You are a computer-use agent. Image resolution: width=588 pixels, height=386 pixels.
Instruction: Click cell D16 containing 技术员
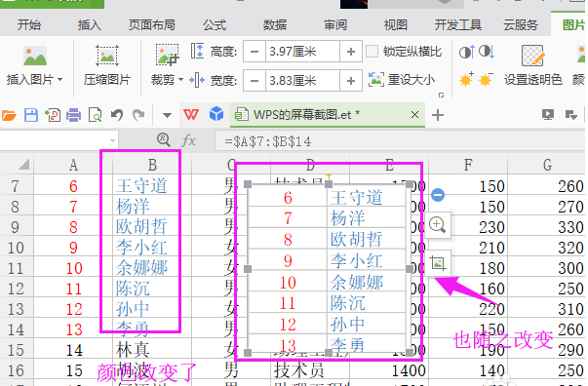310,370
